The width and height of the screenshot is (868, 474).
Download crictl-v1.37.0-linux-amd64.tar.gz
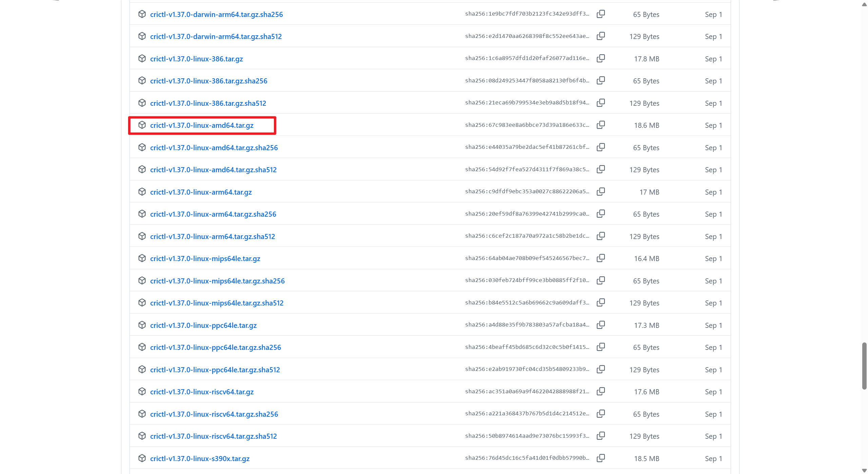[x=202, y=125]
